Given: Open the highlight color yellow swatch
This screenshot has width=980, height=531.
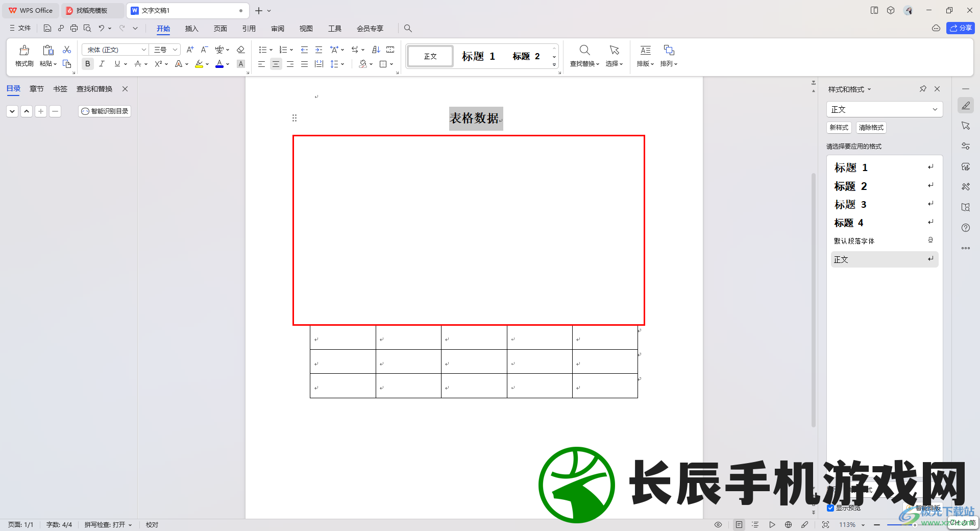Looking at the screenshot, I should point(199,64).
